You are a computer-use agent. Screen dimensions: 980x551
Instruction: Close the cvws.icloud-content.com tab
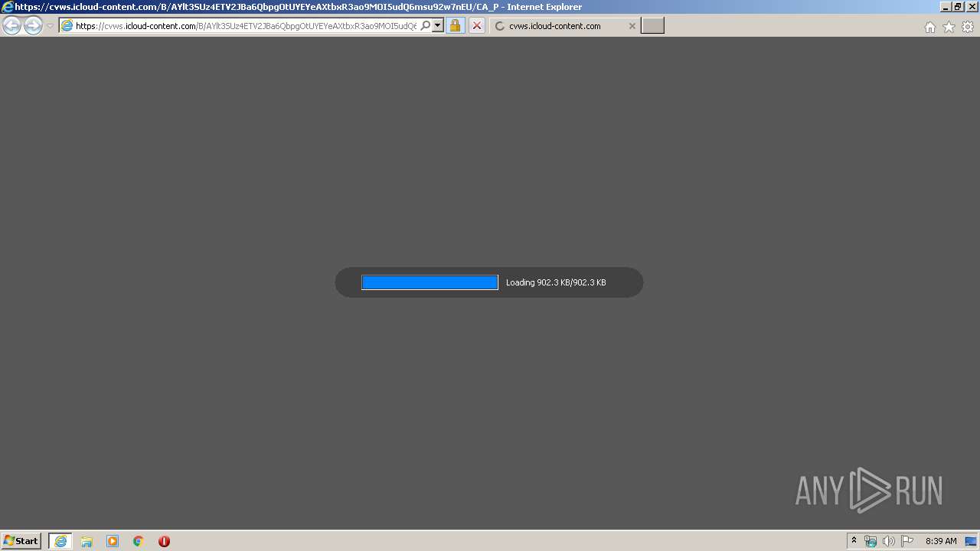pyautogui.click(x=632, y=26)
